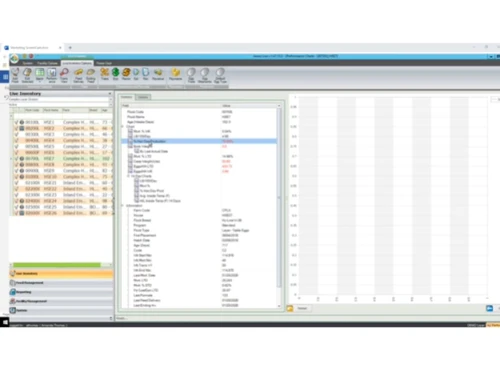The image size is (500, 375).
Task: Click the Windows Start button
Action: click(x=5, y=322)
